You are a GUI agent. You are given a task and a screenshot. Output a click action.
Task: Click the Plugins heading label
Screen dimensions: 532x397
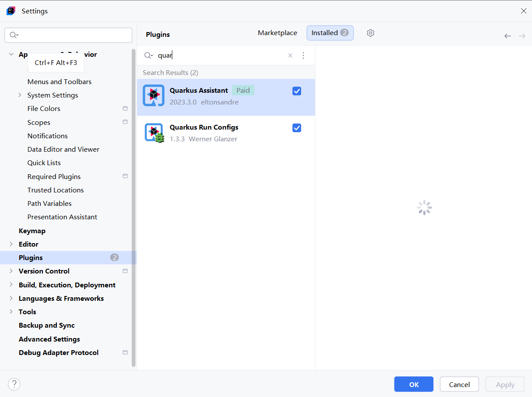click(158, 34)
